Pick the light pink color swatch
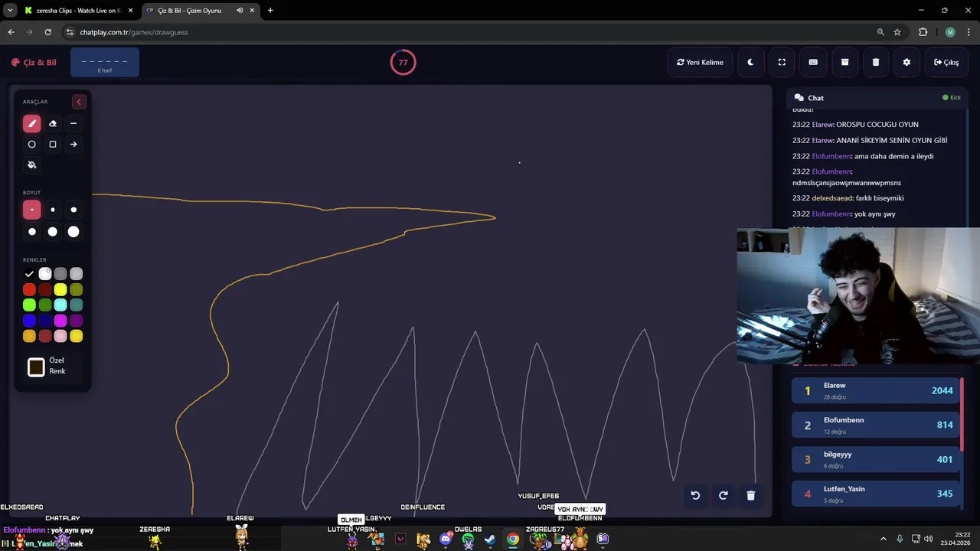Screen dimensions: 980x551 click(x=60, y=336)
